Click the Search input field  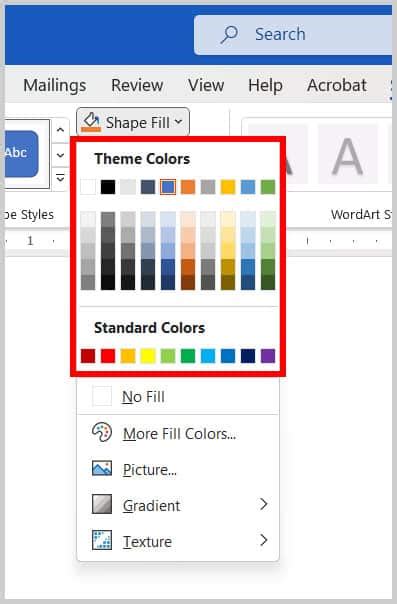tap(293, 35)
